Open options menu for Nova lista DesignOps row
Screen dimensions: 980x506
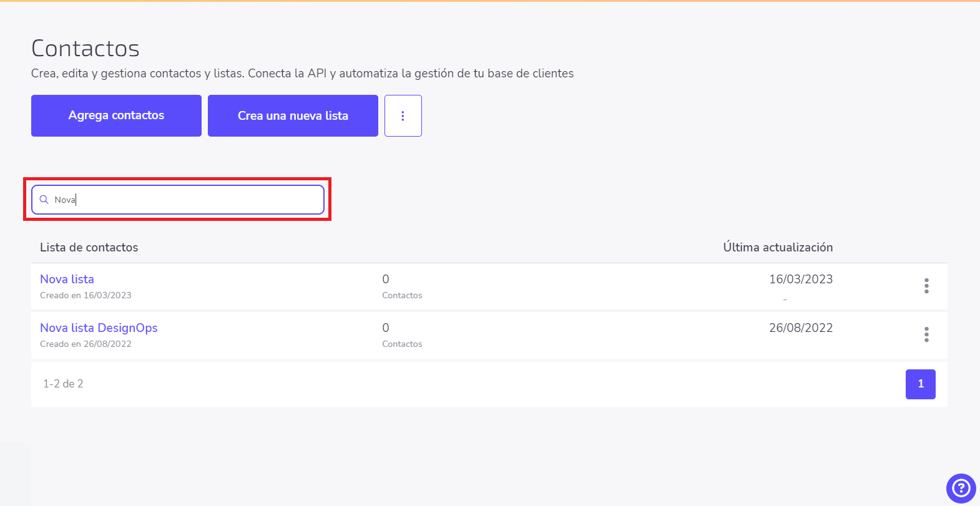pos(926,334)
